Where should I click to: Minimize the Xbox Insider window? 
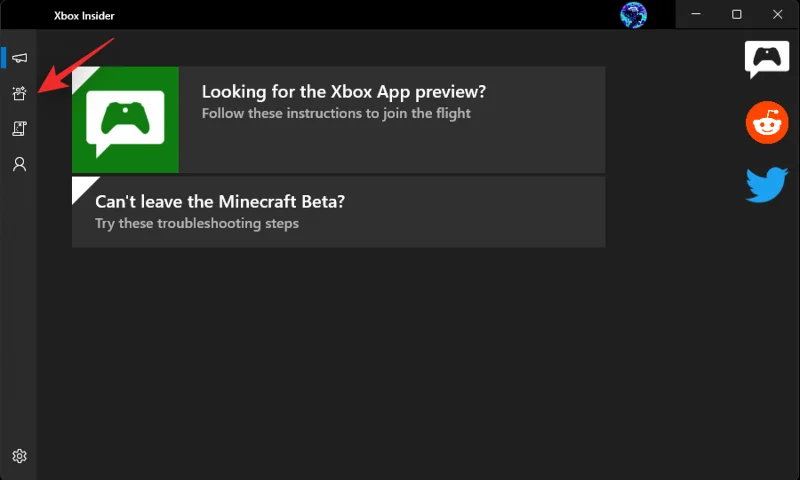tap(696, 14)
